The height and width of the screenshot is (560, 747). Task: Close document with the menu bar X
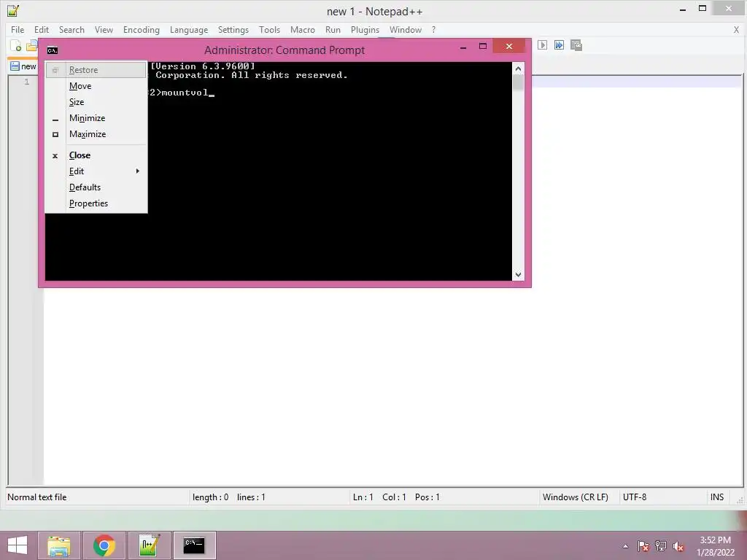[x=737, y=29]
